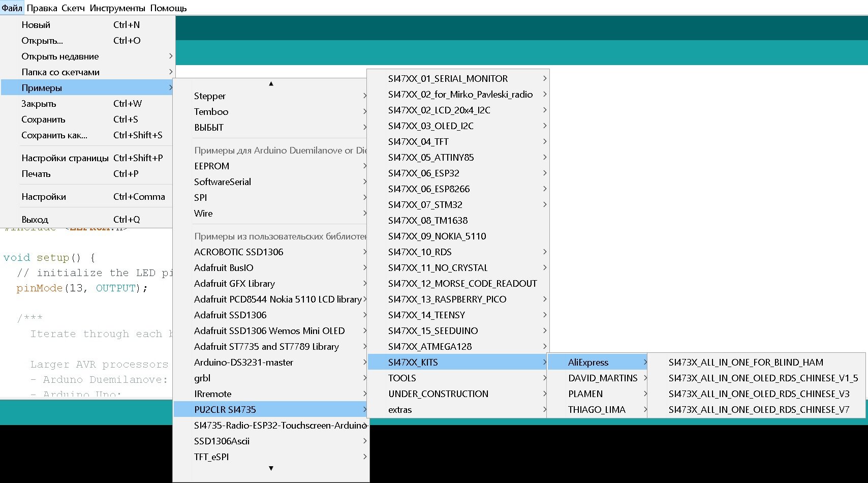The height and width of the screenshot is (483, 868).
Task: Expand Папка со скетчами submenu
Action: pyautogui.click(x=87, y=72)
